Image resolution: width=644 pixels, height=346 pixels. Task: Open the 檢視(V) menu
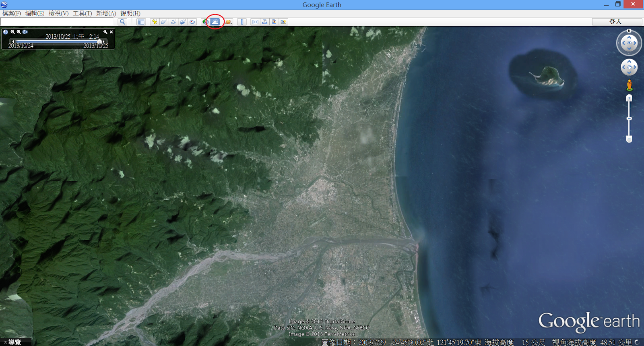pyautogui.click(x=59, y=13)
